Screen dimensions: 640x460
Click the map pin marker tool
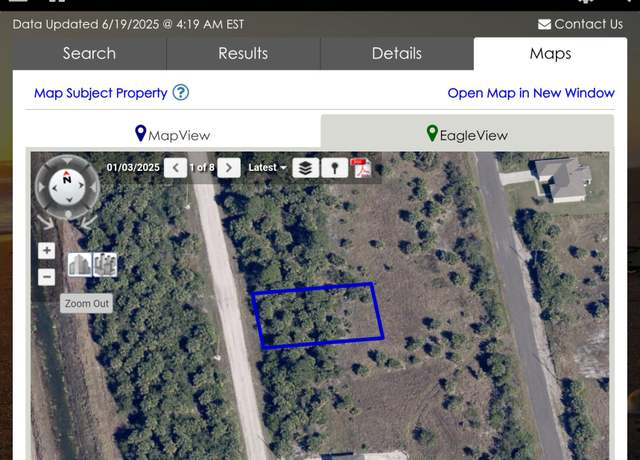334,168
